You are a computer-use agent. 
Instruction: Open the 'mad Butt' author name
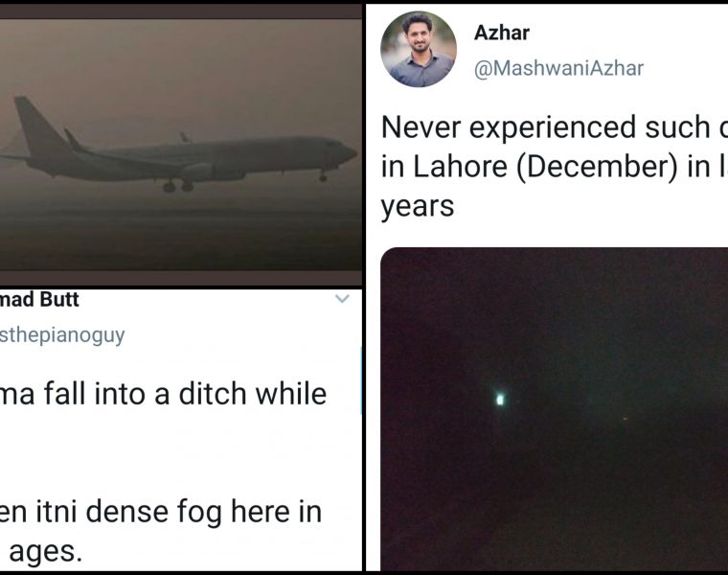pyautogui.click(x=40, y=300)
